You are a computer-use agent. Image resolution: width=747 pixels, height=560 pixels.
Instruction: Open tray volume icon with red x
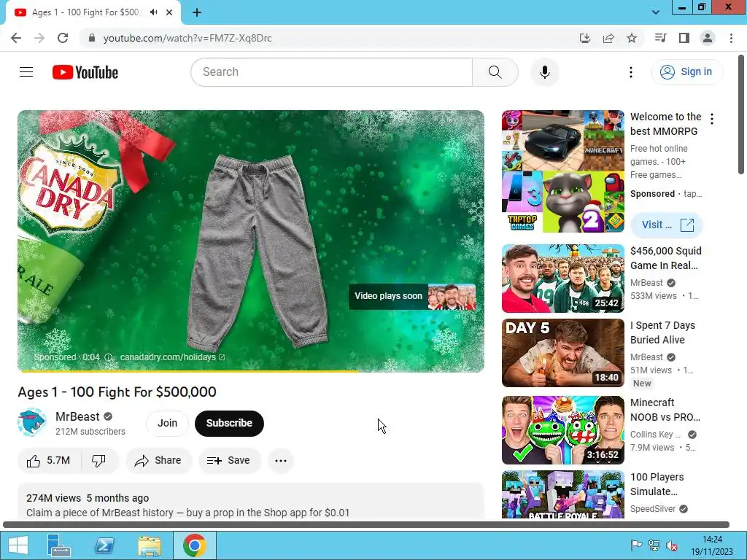click(672, 545)
